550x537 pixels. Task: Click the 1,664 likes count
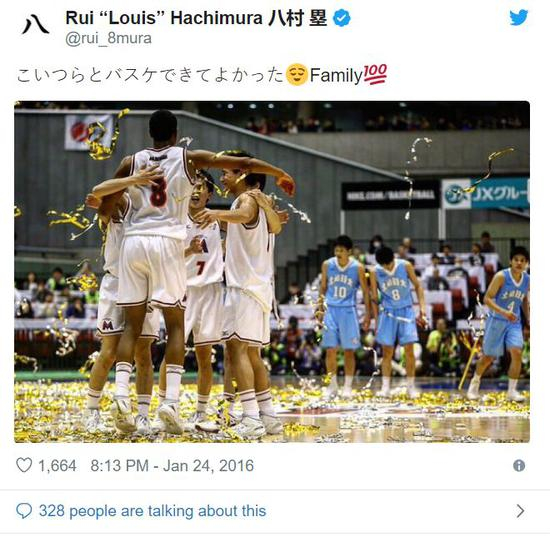pyautogui.click(x=57, y=465)
